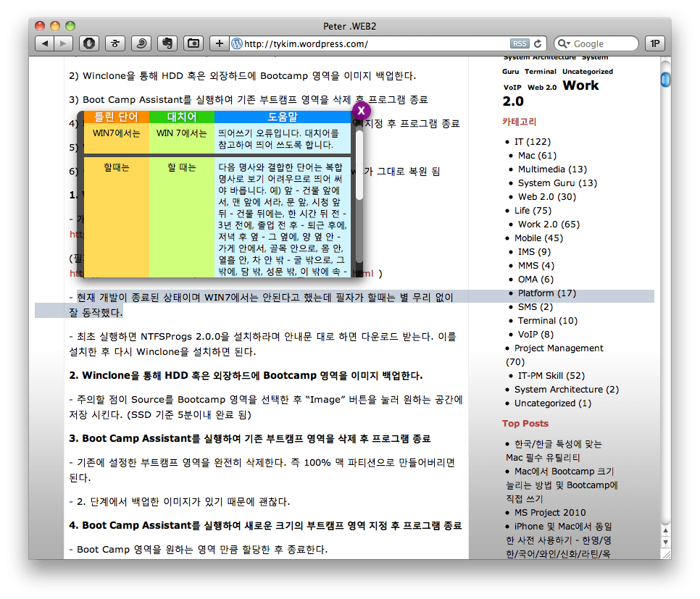The width and height of the screenshot is (700, 599).
Task: Click the blue scrollbar thumb on the right
Action: [x=664, y=80]
